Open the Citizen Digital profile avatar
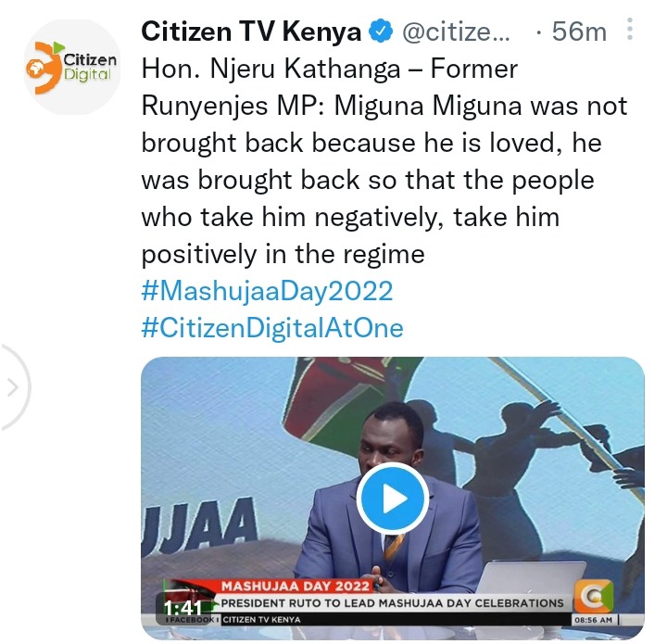 pos(72,68)
